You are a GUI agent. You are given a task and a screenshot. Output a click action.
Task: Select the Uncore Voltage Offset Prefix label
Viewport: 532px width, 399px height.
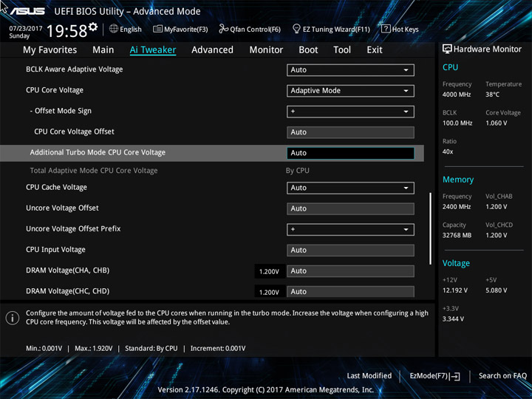pos(73,228)
